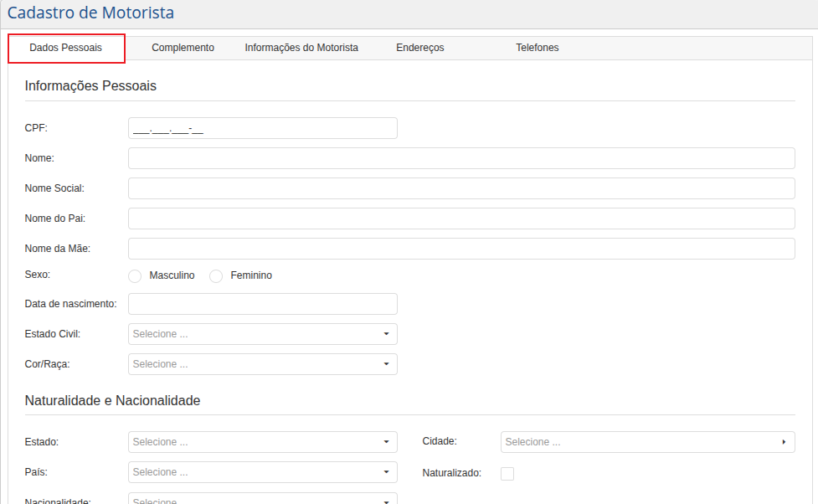Select the Masculino radio button
The height and width of the screenshot is (504, 818).
[x=135, y=276]
